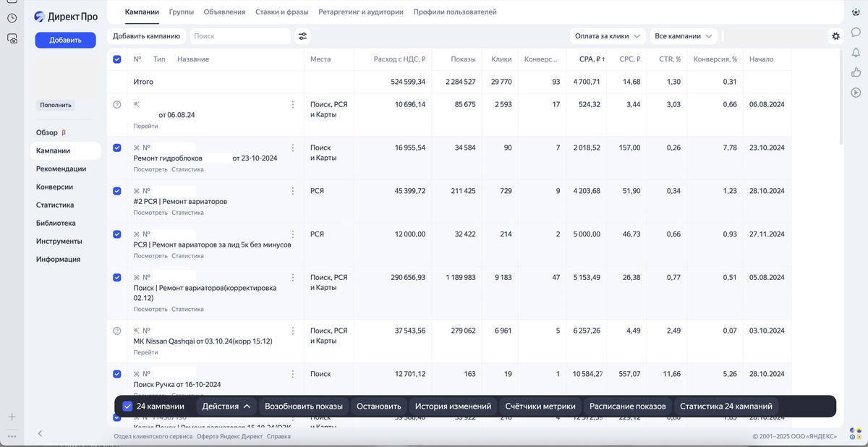Image resolution: width=868 pixels, height=447 pixels.
Task: Click the Директ Про logo
Action: pos(65,17)
